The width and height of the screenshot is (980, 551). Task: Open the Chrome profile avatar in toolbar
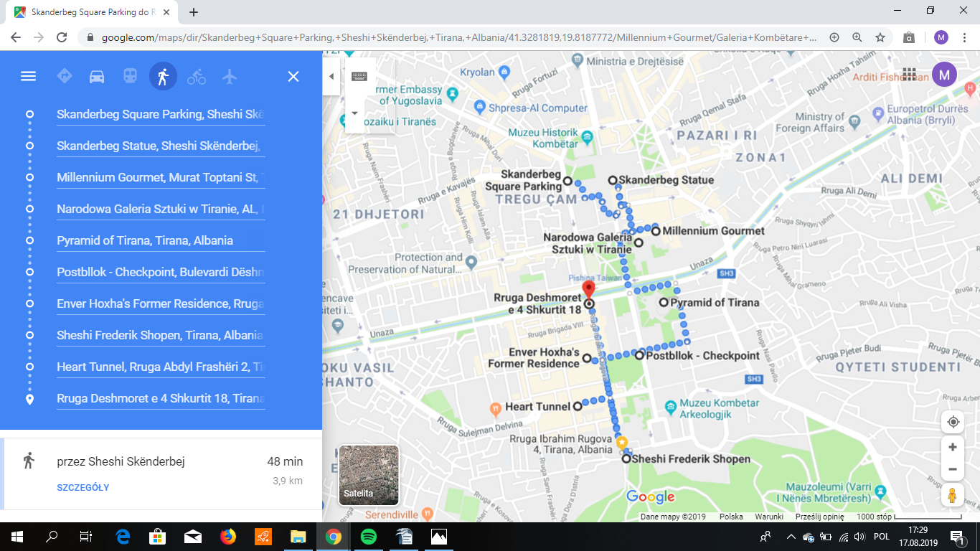click(x=941, y=37)
